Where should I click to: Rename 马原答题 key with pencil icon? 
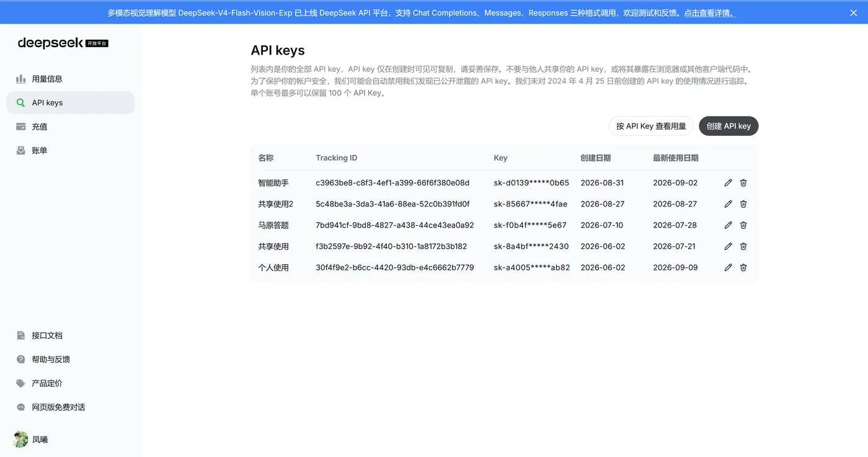click(x=728, y=225)
